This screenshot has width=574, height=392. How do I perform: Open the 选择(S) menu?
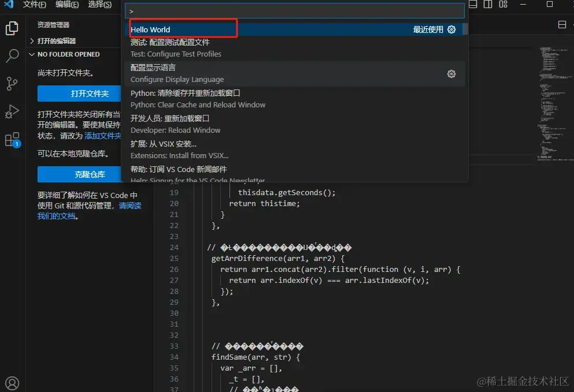(x=100, y=5)
